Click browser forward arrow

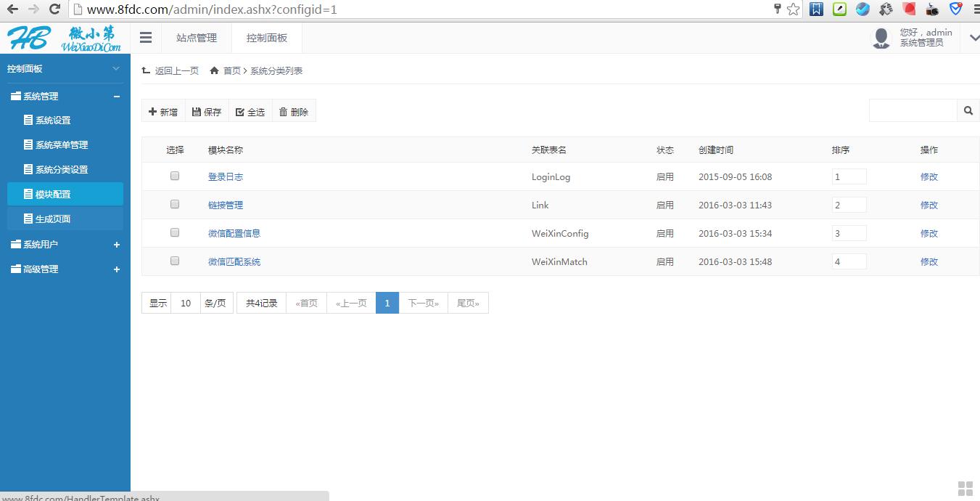tap(33, 9)
